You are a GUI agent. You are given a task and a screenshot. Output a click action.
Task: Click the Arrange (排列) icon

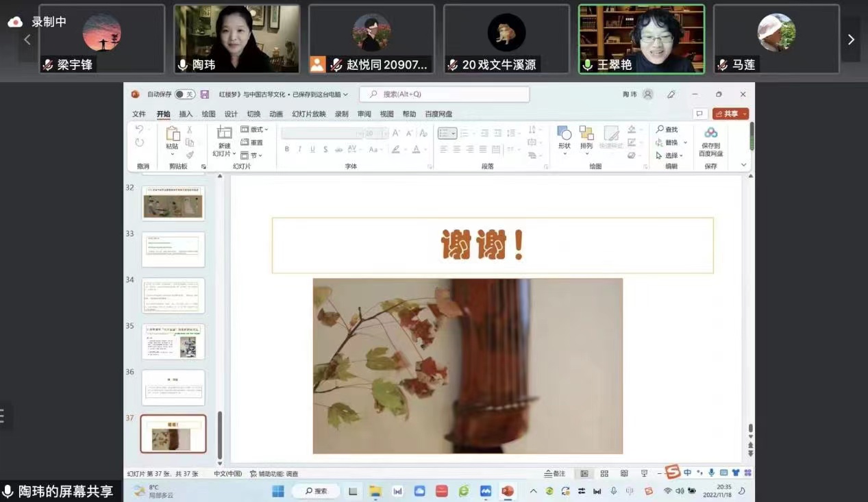[x=586, y=133]
